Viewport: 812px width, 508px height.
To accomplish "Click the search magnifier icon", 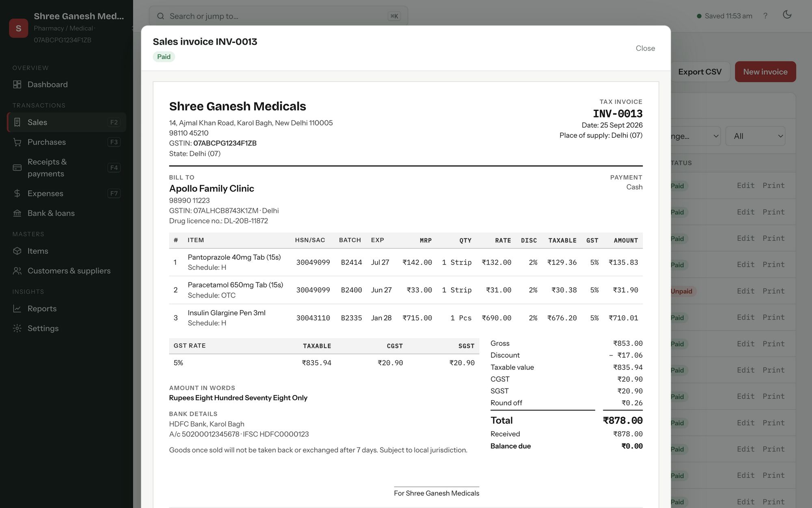I will (161, 16).
